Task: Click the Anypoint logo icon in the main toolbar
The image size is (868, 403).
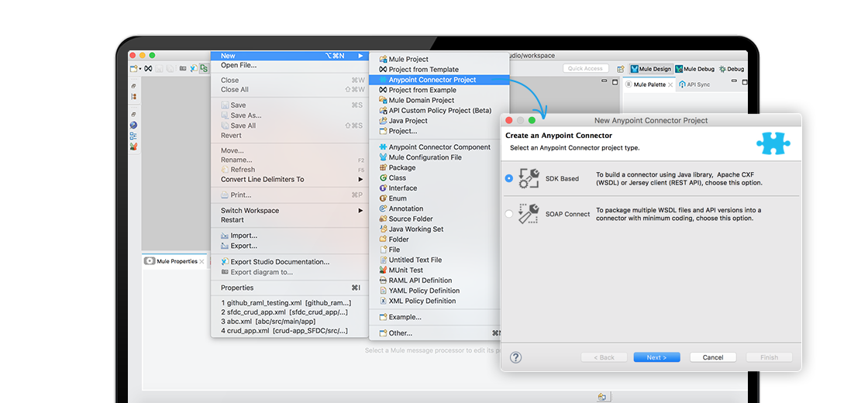Action: tap(148, 69)
